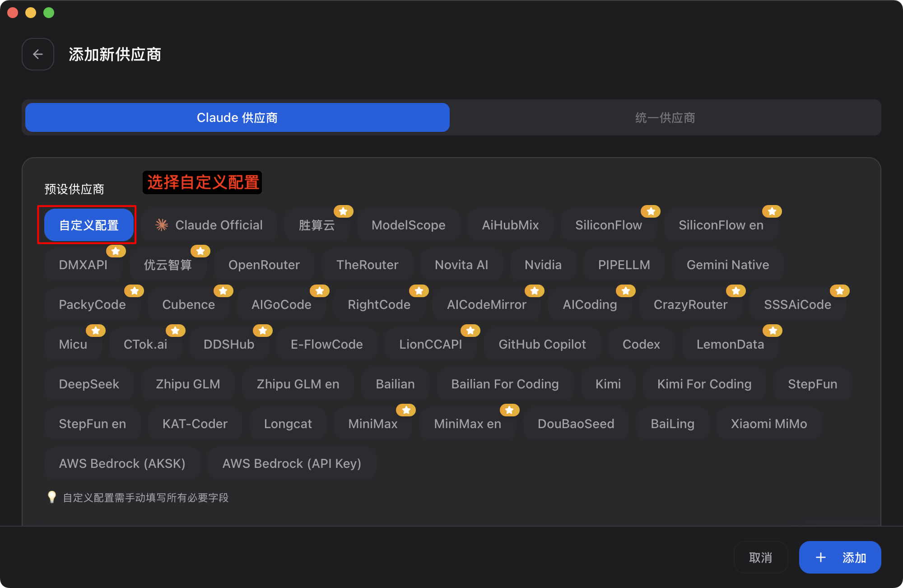Select the plain SiliconFlow preset, not en
This screenshot has height=588, width=903.
tap(609, 225)
